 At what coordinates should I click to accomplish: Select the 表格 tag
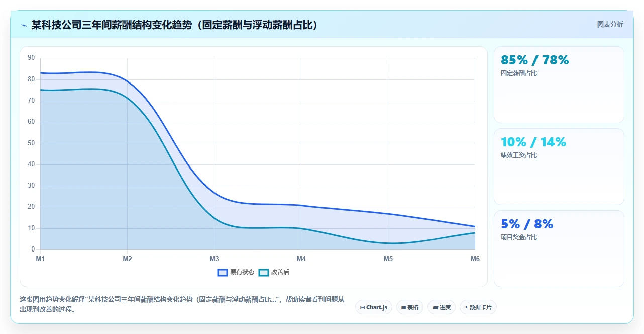click(x=410, y=307)
